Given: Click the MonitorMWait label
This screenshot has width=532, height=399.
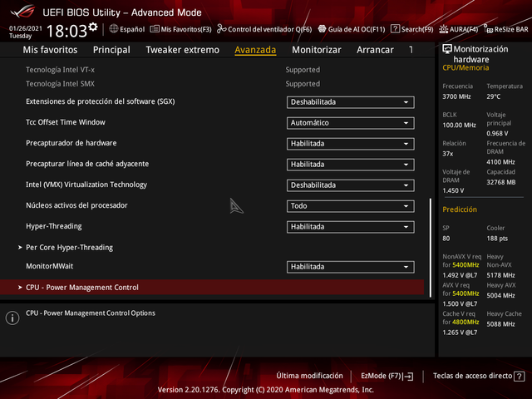Looking at the screenshot, I should 50,266.
